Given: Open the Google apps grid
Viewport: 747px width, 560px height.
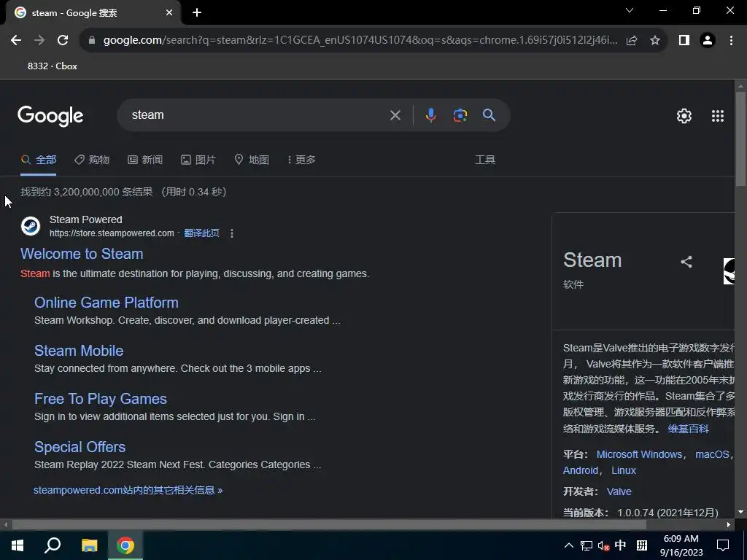Looking at the screenshot, I should click(718, 116).
